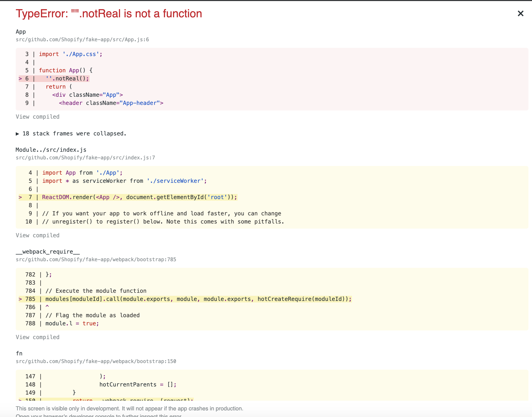Select the fn frame heading
Screen dimensions: 532x417
(x=19, y=353)
